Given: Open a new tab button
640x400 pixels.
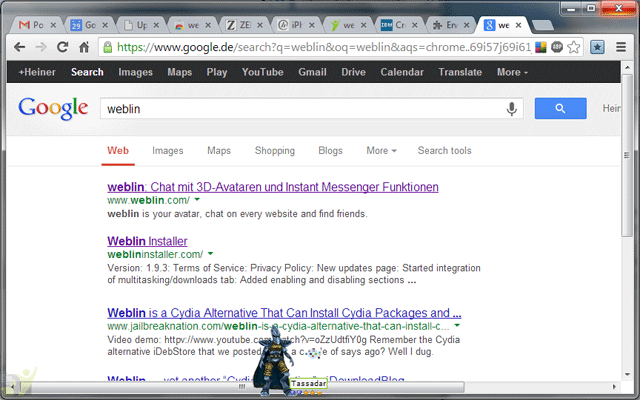Looking at the screenshot, I should click(x=543, y=25).
